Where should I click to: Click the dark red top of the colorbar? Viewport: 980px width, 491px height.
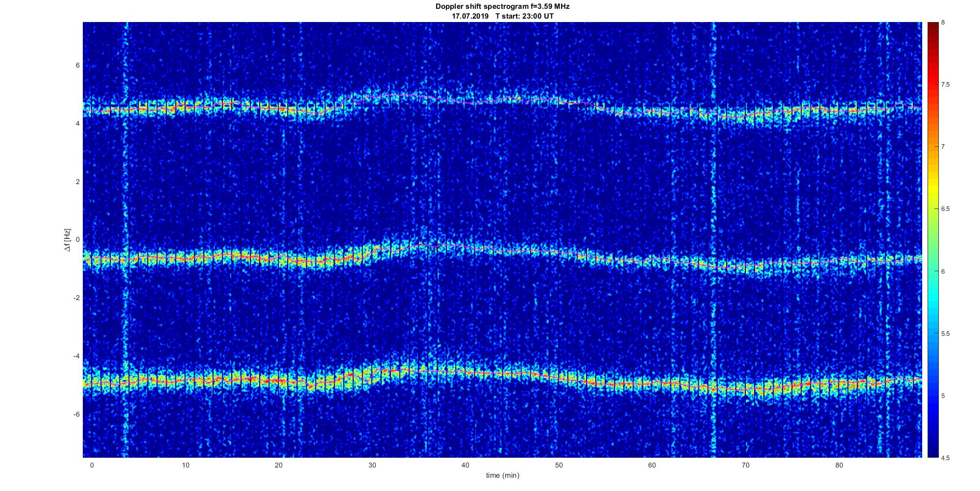pos(932,27)
